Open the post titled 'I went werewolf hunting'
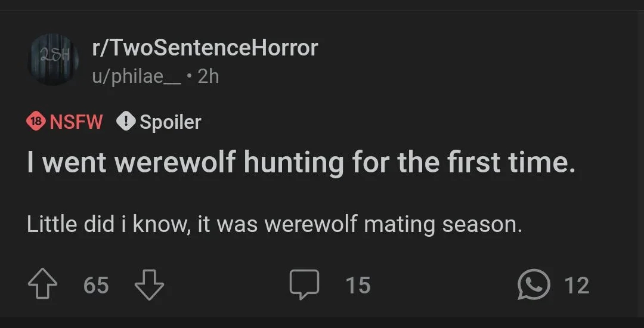644x328 pixels. point(301,162)
